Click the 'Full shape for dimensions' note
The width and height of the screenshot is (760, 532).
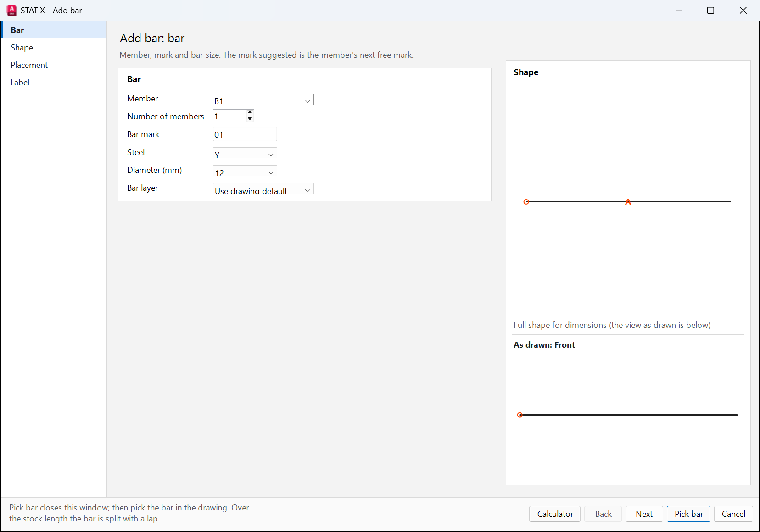[x=612, y=325]
